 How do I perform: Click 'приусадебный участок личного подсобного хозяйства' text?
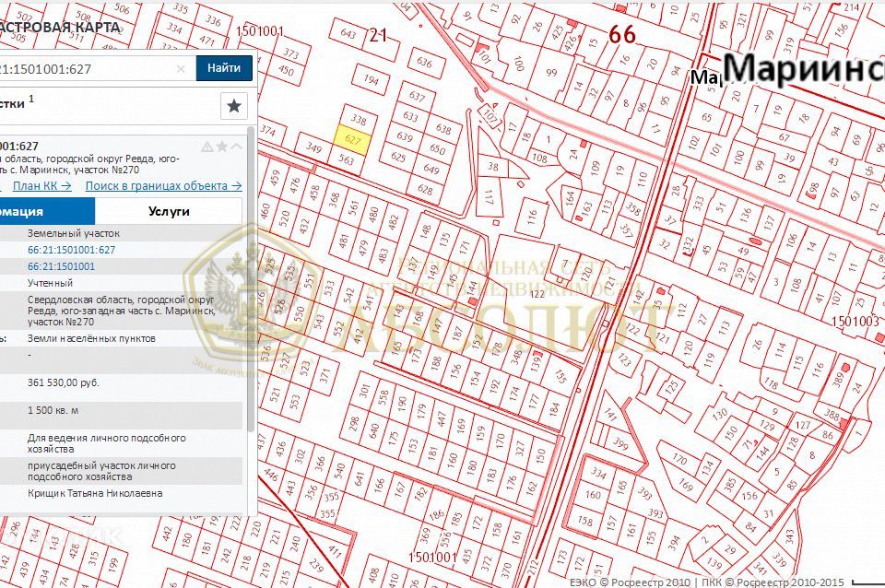101,471
